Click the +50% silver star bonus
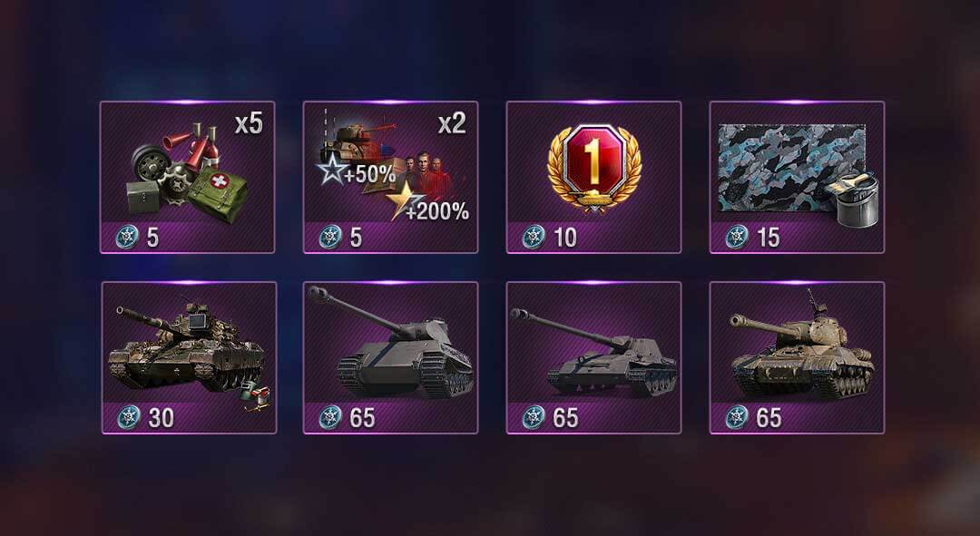The height and width of the screenshot is (536, 980). [355, 171]
